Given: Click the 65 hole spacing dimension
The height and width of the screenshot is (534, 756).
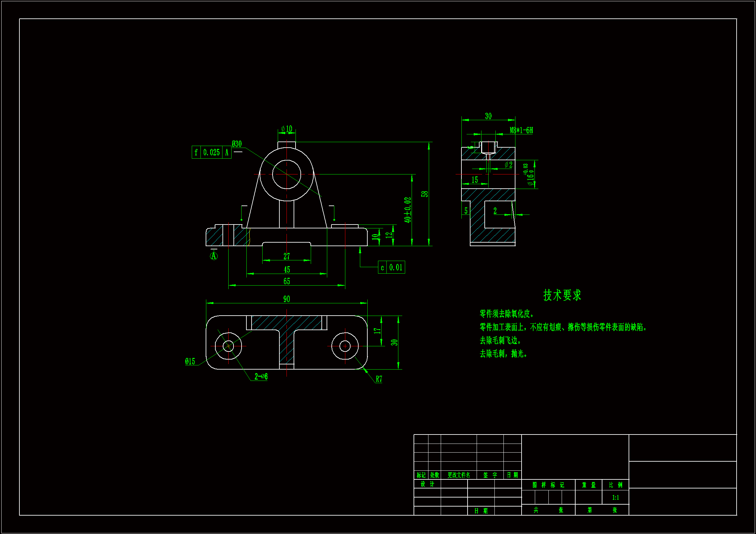Looking at the screenshot, I should tap(286, 281).
